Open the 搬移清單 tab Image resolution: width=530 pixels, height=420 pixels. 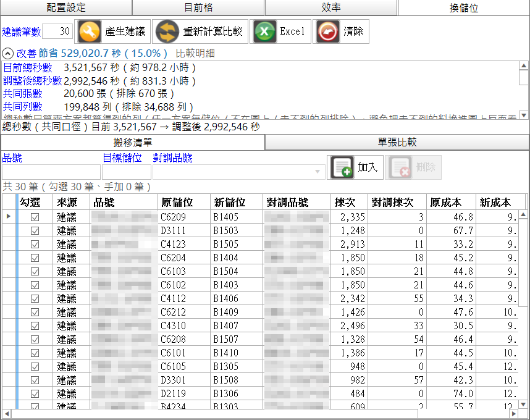(133, 142)
